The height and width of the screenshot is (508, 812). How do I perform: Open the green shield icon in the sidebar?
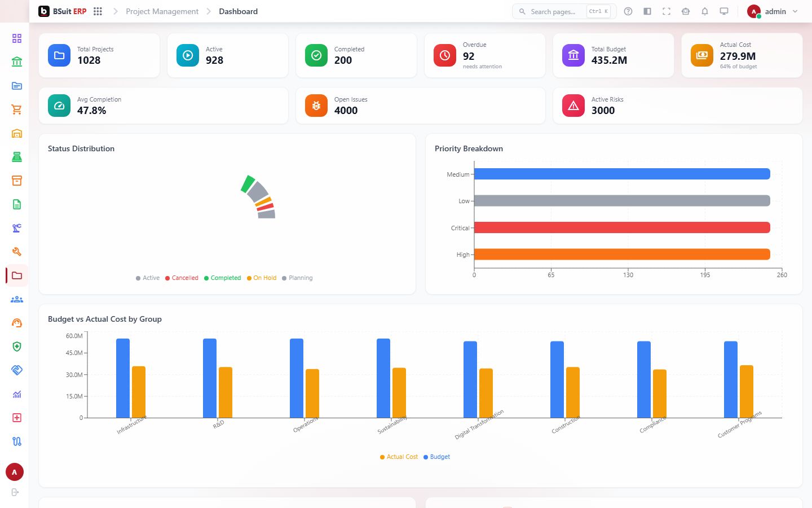tap(17, 347)
